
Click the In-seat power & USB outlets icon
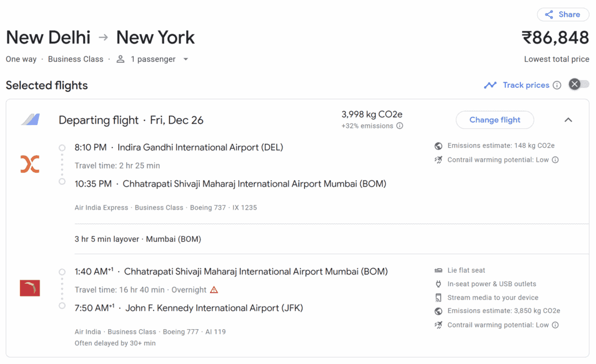tap(438, 284)
